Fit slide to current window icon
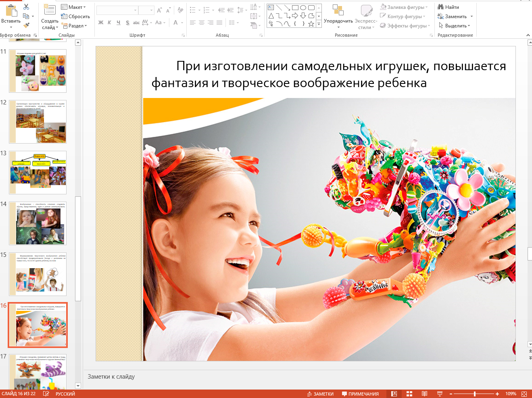The height and width of the screenshot is (398, 532). [524, 394]
